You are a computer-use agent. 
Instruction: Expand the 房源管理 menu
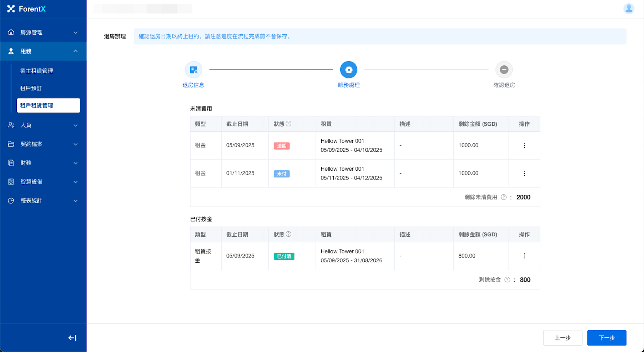click(x=43, y=32)
